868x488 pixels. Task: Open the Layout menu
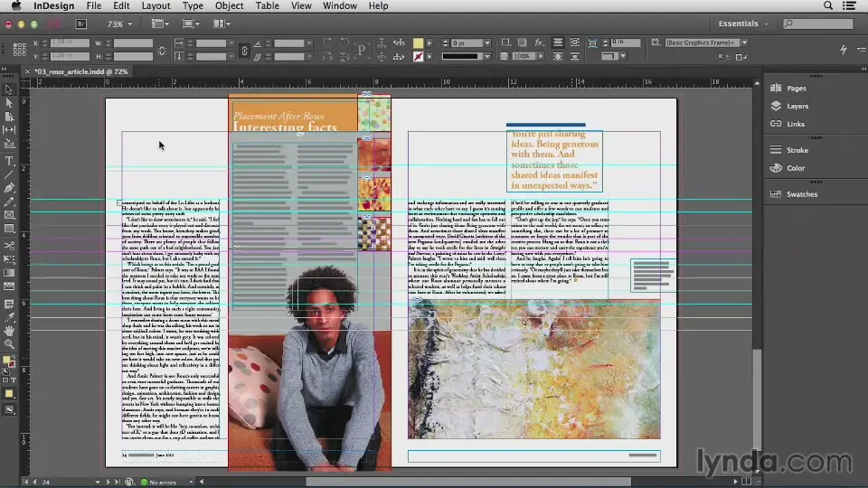156,6
